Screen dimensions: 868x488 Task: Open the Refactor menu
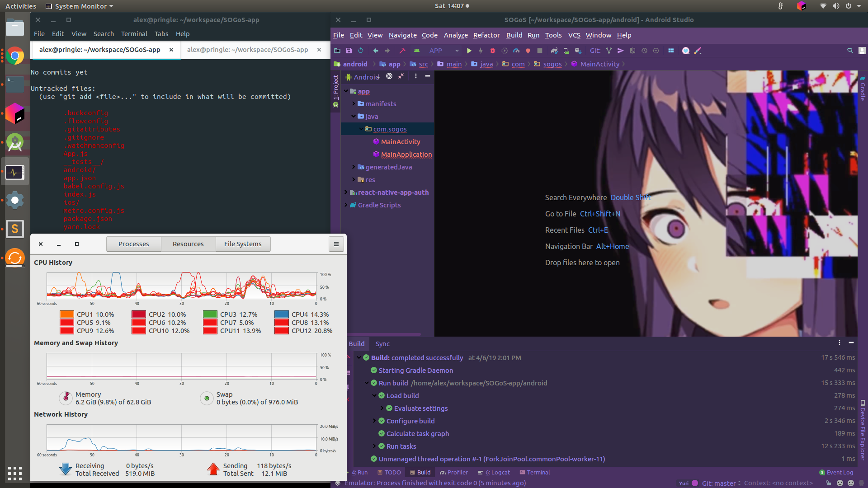[486, 35]
